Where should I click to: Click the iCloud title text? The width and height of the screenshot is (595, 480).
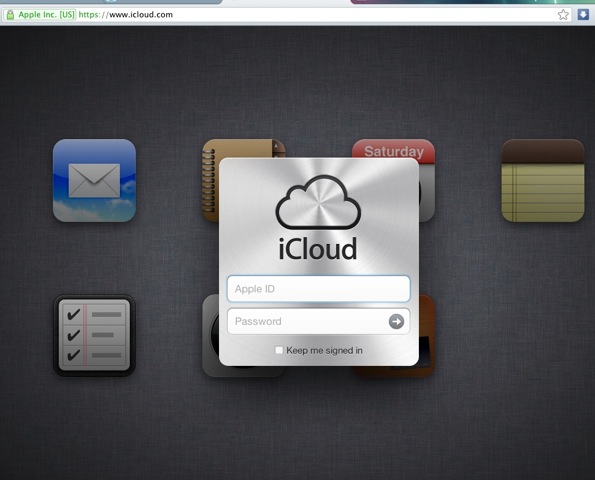(318, 249)
